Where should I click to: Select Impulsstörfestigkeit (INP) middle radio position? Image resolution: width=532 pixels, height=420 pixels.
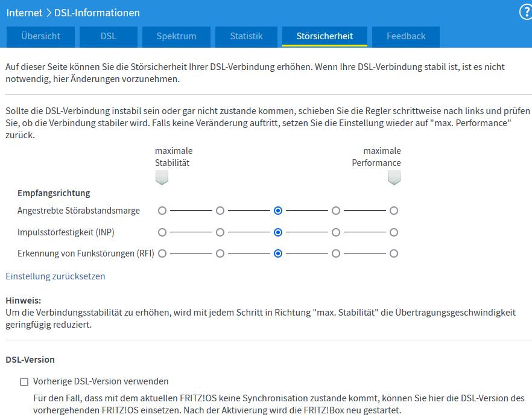pos(278,232)
